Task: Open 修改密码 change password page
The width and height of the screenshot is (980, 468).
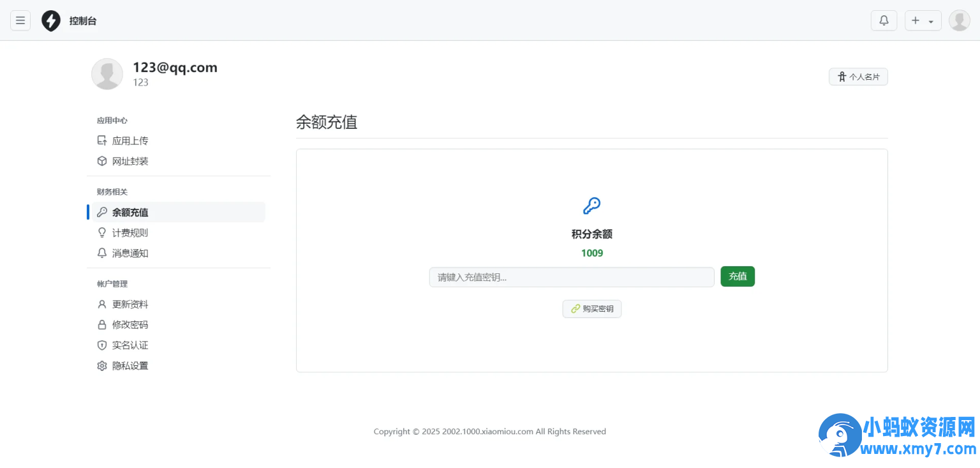Action: 130,324
